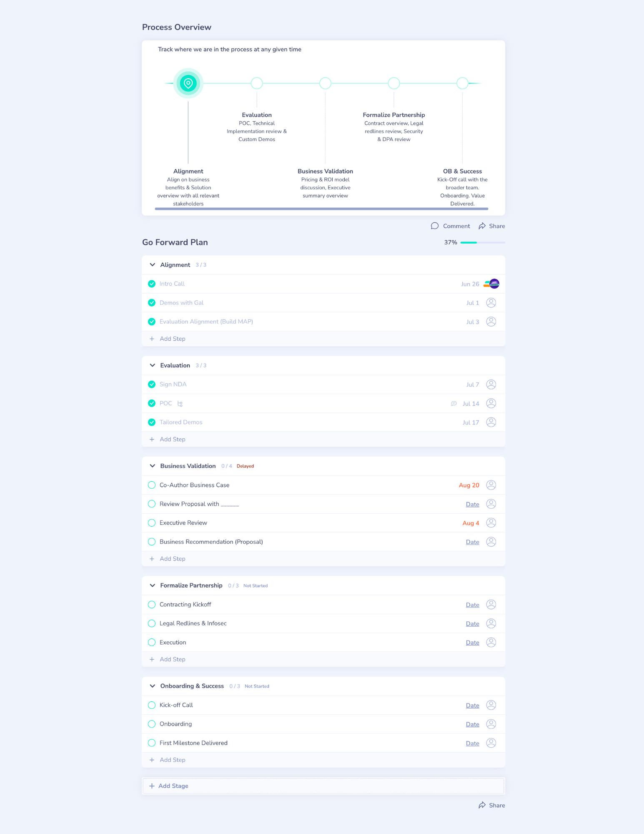Mark Execution step as complete
The width and height of the screenshot is (644, 834).
[152, 642]
